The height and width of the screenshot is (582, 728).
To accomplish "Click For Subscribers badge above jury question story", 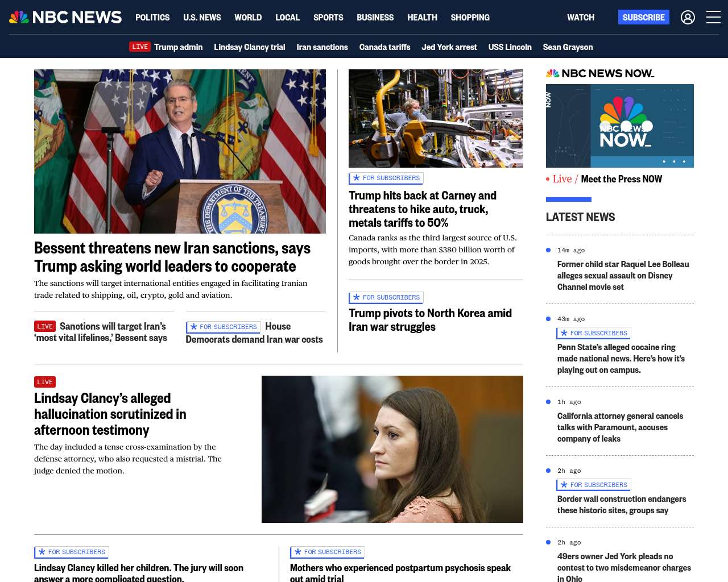I will [72, 552].
